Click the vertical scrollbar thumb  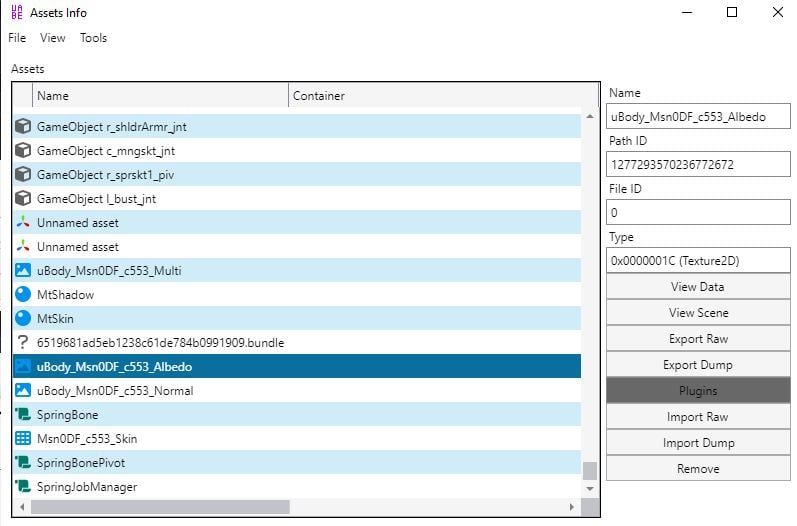tap(590, 471)
